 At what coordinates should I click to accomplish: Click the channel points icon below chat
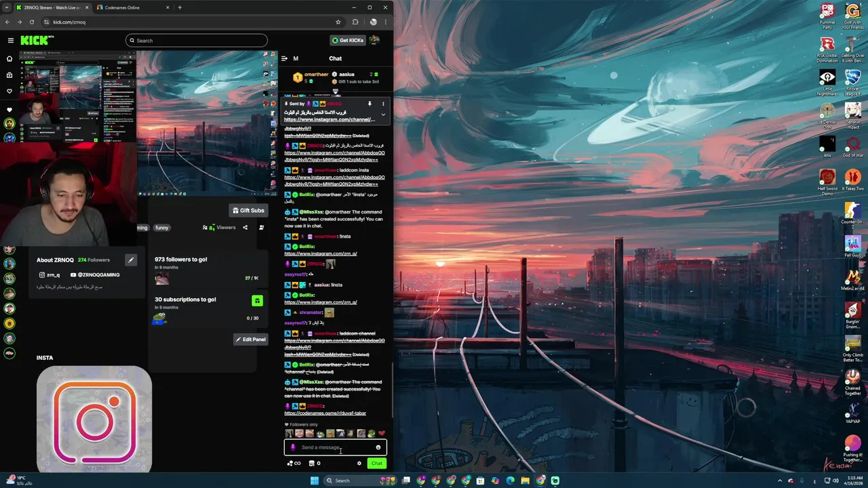tap(294, 464)
